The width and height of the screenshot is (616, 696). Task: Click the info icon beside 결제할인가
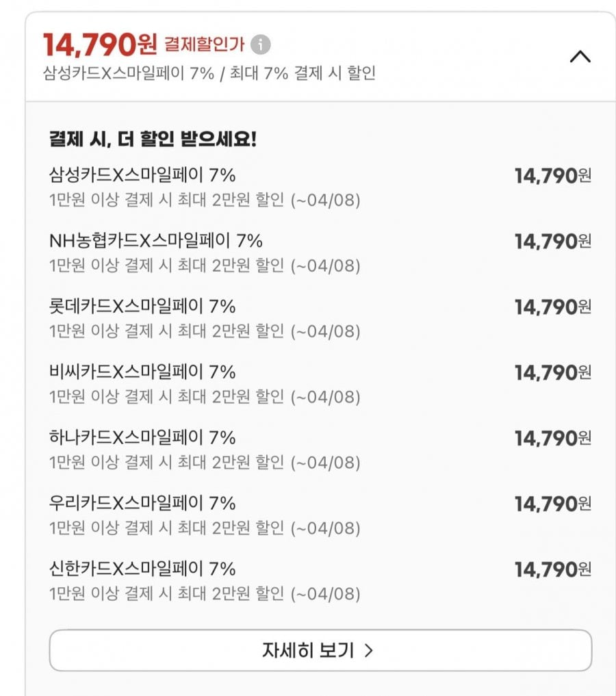pos(260,45)
